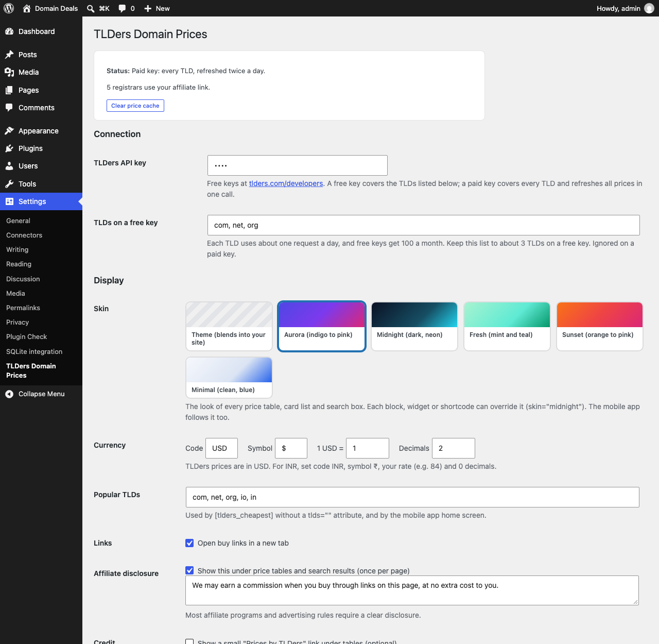Click the WordPress logo icon
The height and width of the screenshot is (644, 659).
(9, 8)
